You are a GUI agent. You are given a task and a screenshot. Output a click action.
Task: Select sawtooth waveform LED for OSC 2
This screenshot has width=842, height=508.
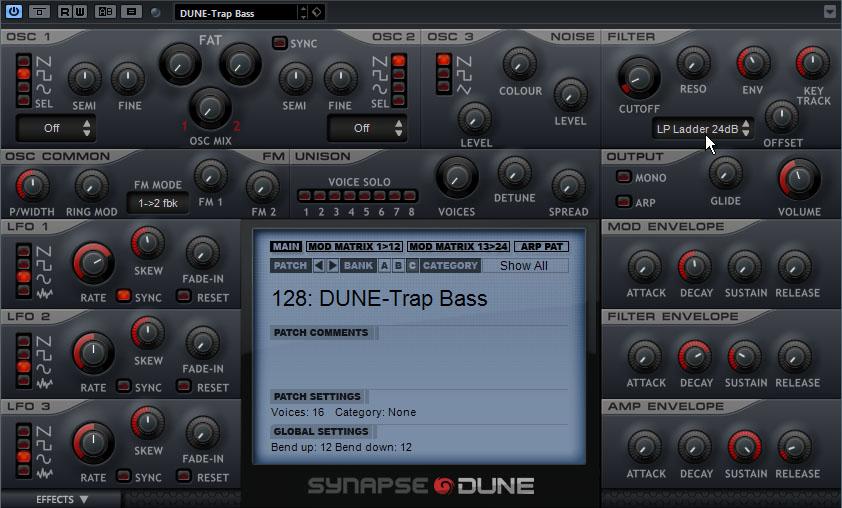coord(398,61)
